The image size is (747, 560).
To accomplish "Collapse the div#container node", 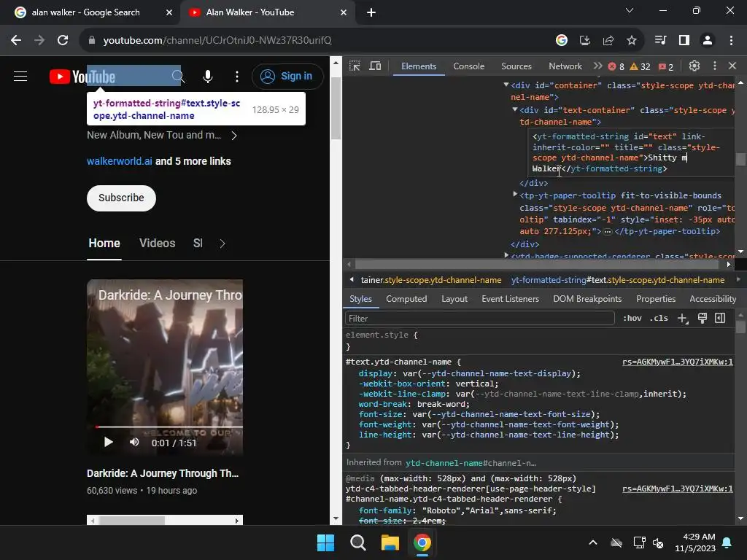I will point(506,85).
